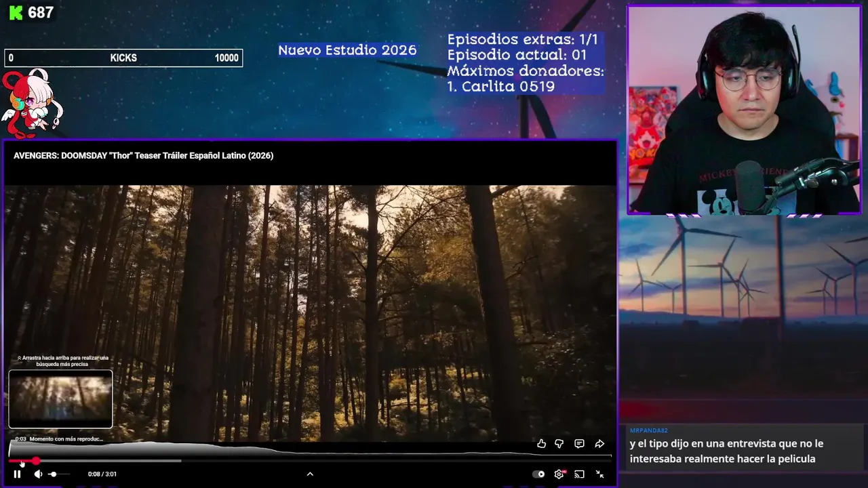This screenshot has height=488, width=868.
Task: Cast the video to a device
Action: (579, 474)
